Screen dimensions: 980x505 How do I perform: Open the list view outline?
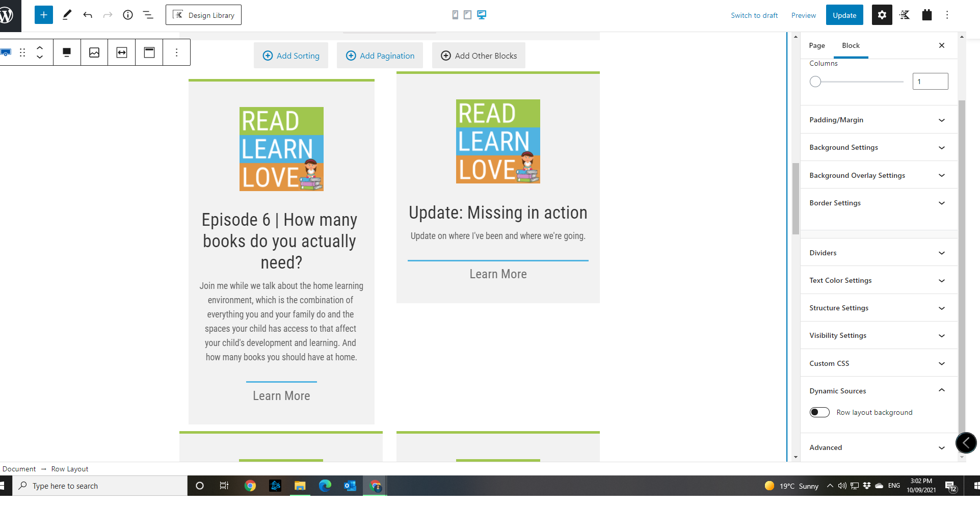pyautogui.click(x=148, y=15)
